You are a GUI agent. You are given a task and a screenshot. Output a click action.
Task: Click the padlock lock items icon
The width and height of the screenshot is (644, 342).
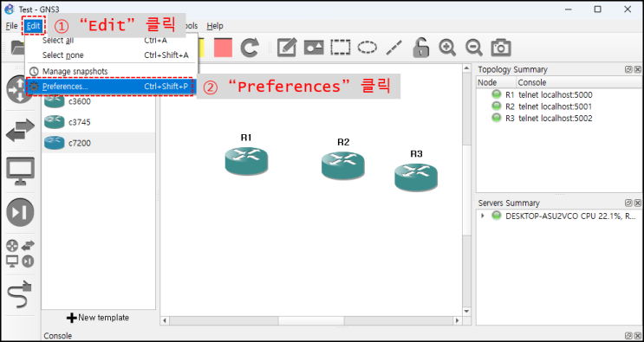(x=420, y=47)
